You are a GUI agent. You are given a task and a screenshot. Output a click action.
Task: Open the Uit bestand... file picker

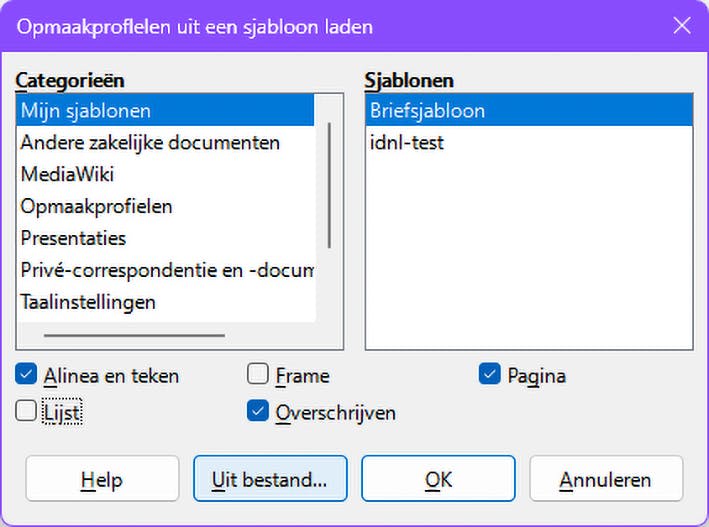[x=270, y=479]
